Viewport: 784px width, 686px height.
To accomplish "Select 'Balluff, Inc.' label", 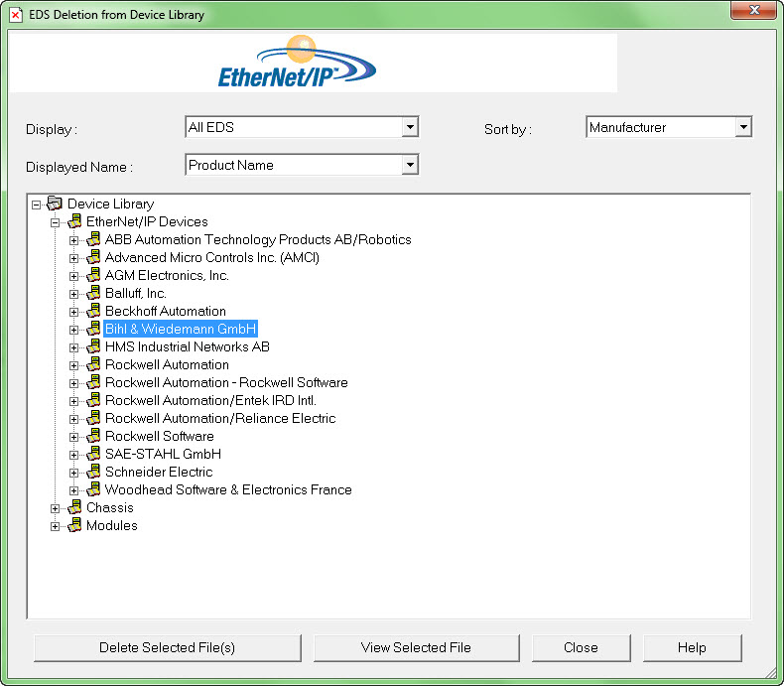I will pyautogui.click(x=136, y=293).
